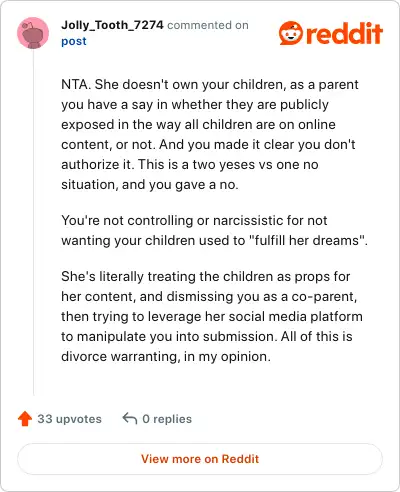Click the curved reply arrow icon

[130, 419]
